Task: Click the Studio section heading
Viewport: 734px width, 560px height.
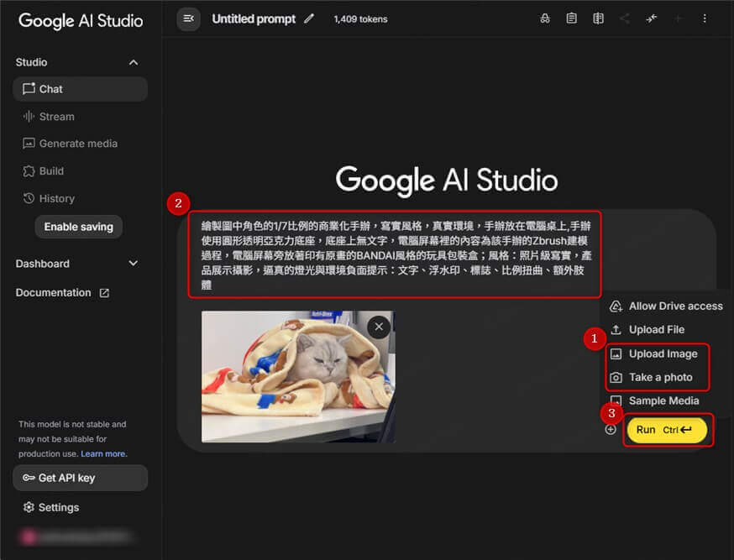Action: [31, 62]
